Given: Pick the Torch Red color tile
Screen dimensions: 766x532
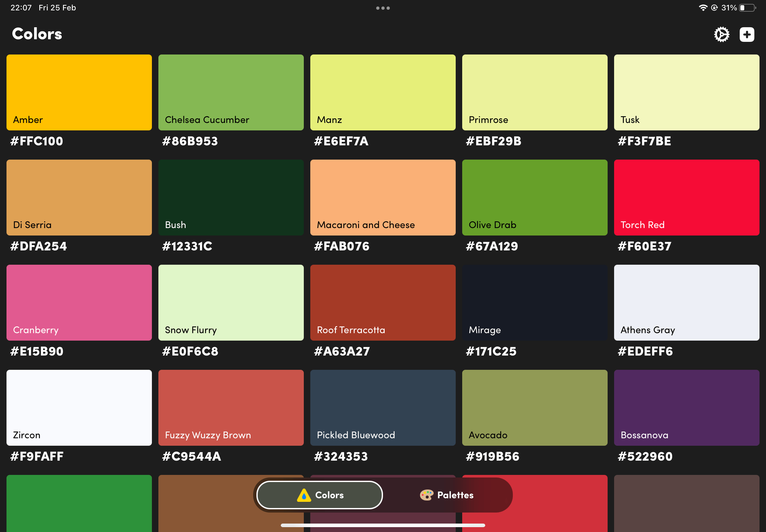Looking at the screenshot, I should tap(686, 197).
